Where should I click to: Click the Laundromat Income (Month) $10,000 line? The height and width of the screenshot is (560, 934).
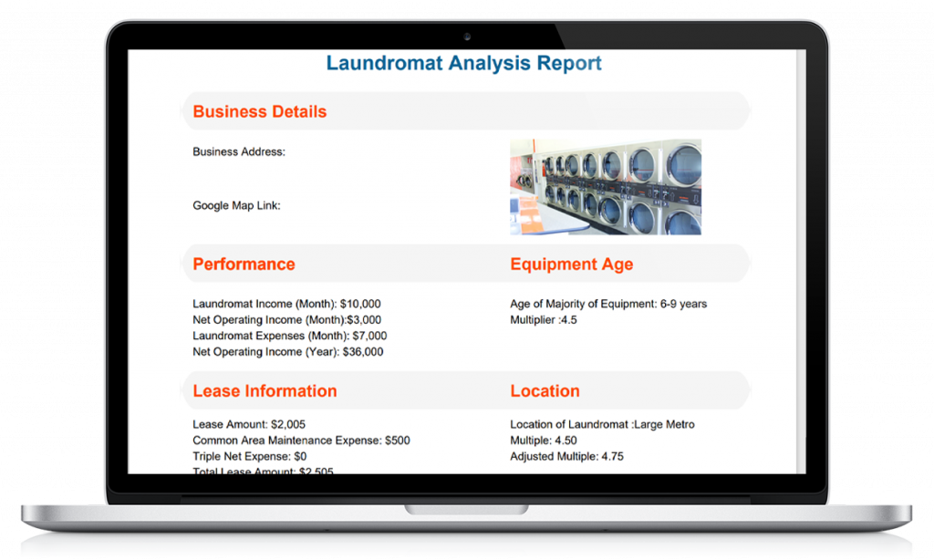(x=286, y=304)
